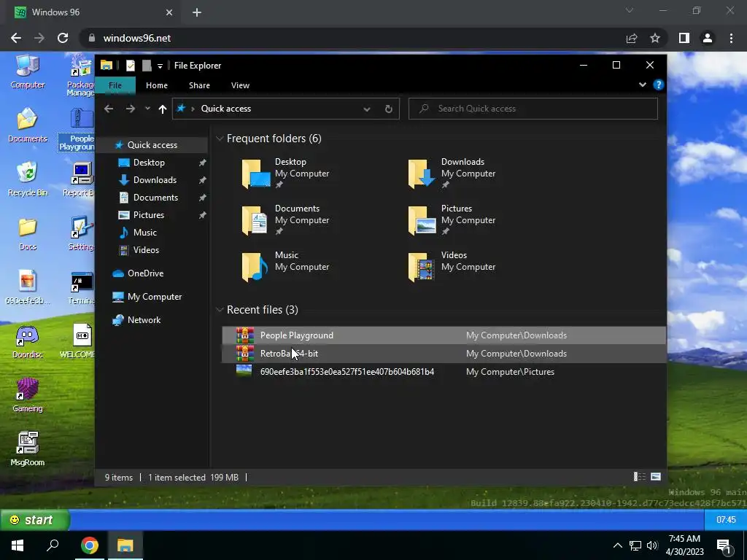
Task: Open the Downloads frequent folder
Action: 452,174
